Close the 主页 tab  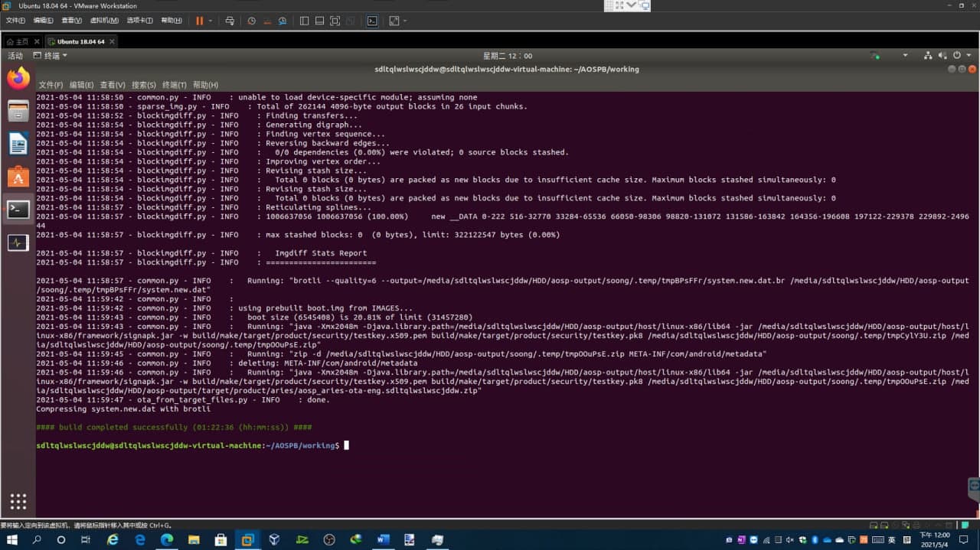[x=36, y=41]
